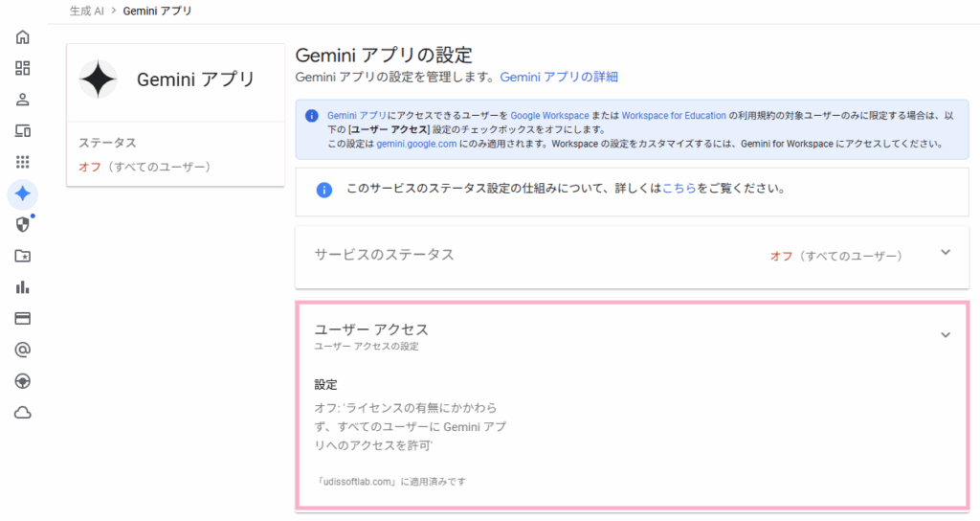The width and height of the screenshot is (980, 521).
Task: Click the Generative AI sparkle sidebar icon
Action: [x=23, y=193]
